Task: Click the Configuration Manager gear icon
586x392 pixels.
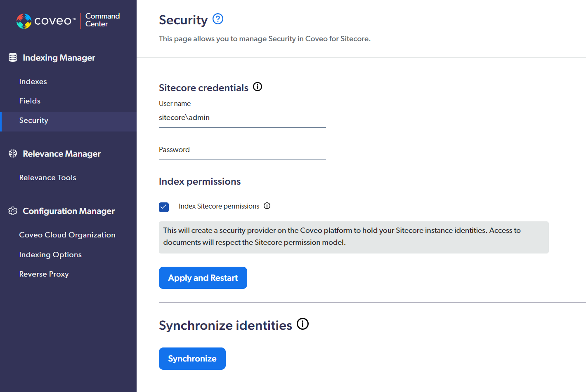Action: pos(13,211)
